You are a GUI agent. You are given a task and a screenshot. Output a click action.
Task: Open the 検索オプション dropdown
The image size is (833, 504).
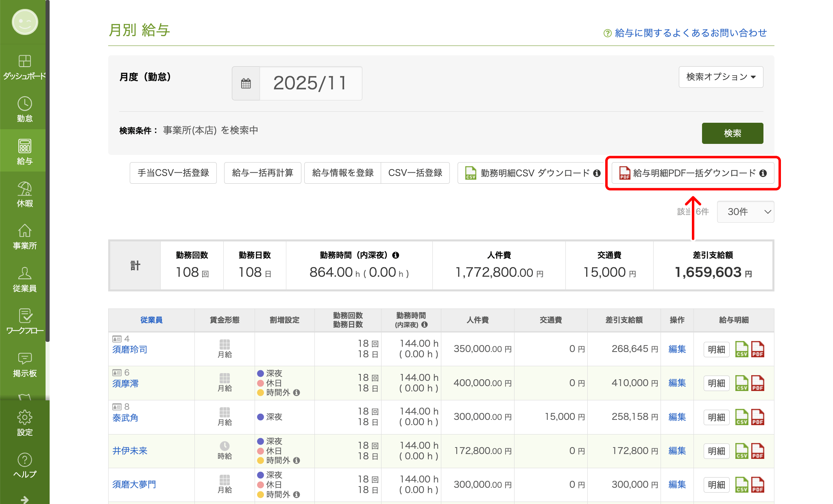(x=720, y=77)
